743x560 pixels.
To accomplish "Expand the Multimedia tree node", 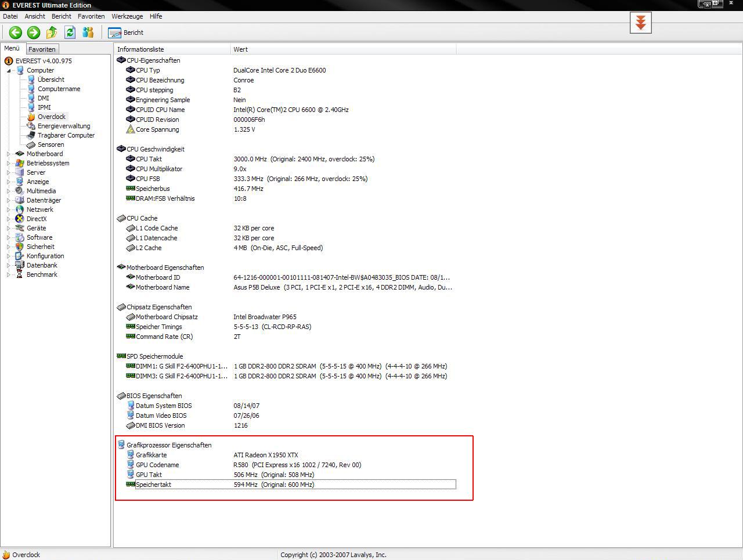I will [9, 192].
